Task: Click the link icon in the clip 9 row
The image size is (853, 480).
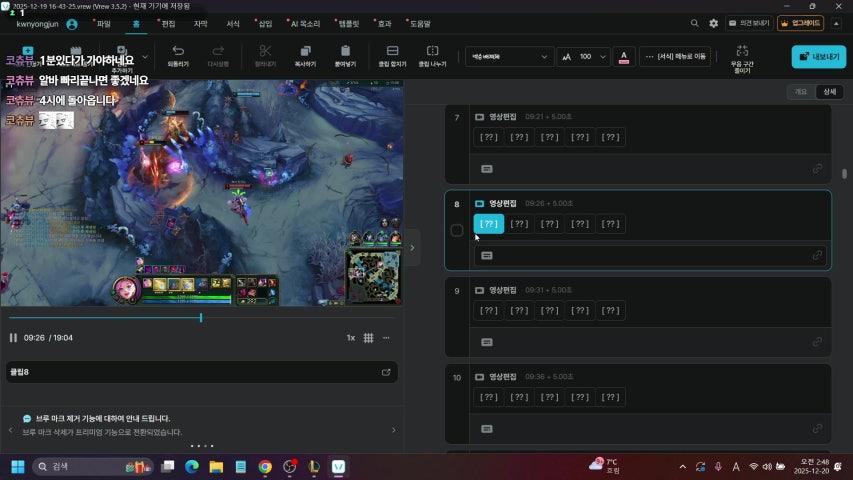Action: 817,342
